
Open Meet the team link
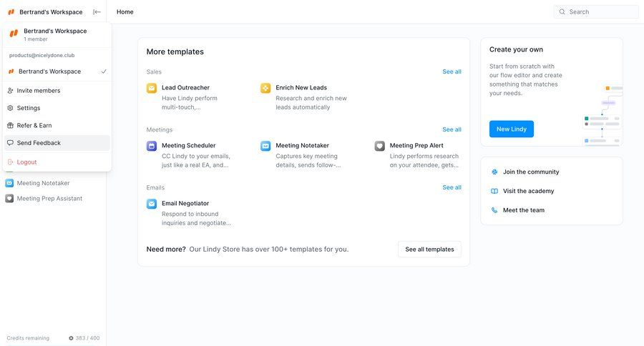pyautogui.click(x=524, y=210)
